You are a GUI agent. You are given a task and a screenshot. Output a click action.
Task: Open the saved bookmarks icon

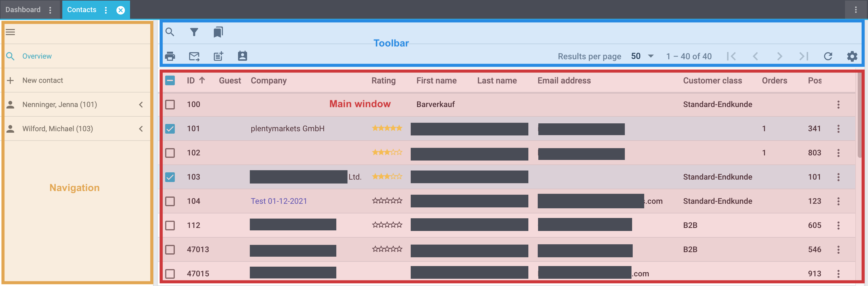[x=218, y=32]
